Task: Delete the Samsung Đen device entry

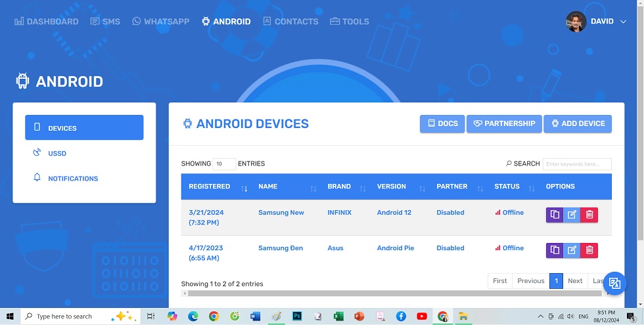Action: [x=589, y=250]
